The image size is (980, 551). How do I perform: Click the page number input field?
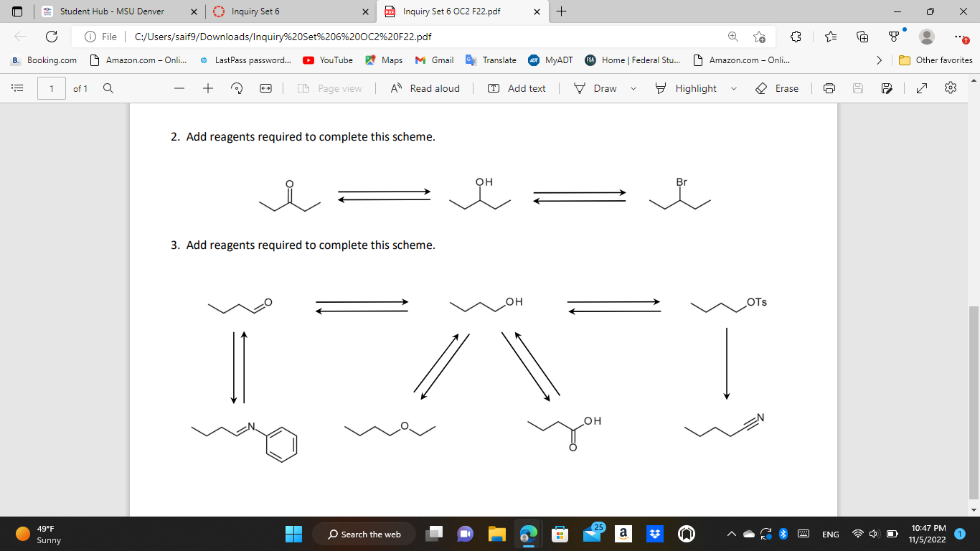pyautogui.click(x=51, y=88)
